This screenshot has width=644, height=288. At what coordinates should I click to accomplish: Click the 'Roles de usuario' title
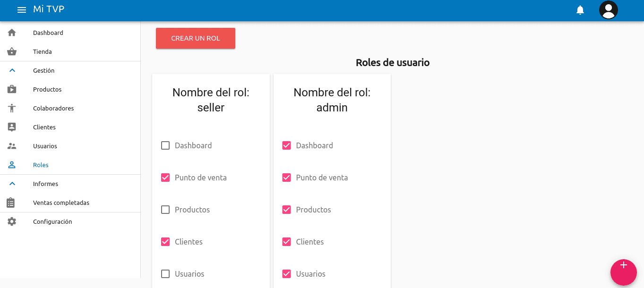point(393,62)
